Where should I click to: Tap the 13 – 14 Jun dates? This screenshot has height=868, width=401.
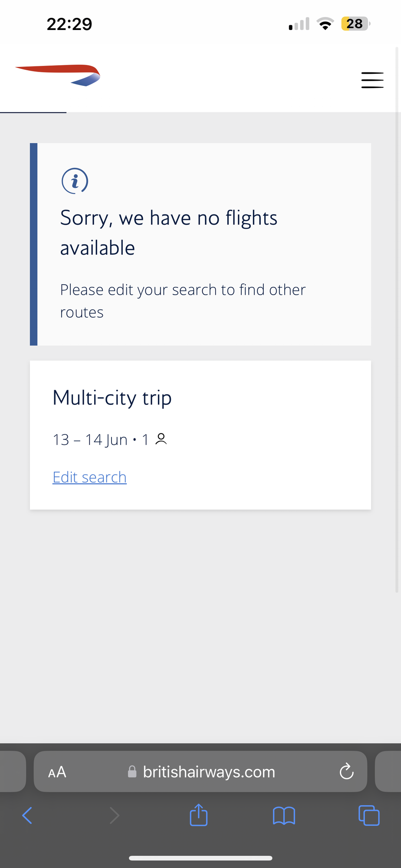click(x=90, y=440)
